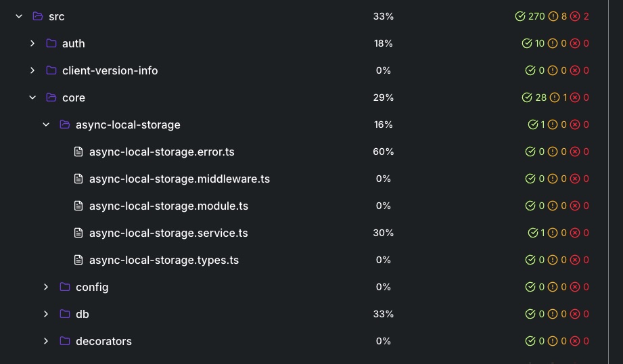Image resolution: width=623 pixels, height=364 pixels.
Task: Click the auth folder icon
Action: pyautogui.click(x=51, y=43)
